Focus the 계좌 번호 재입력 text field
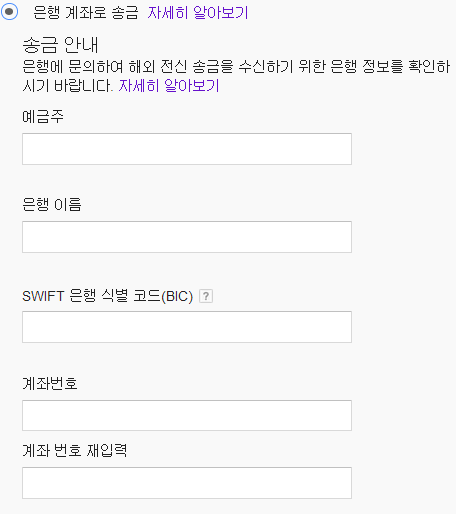 click(x=187, y=483)
